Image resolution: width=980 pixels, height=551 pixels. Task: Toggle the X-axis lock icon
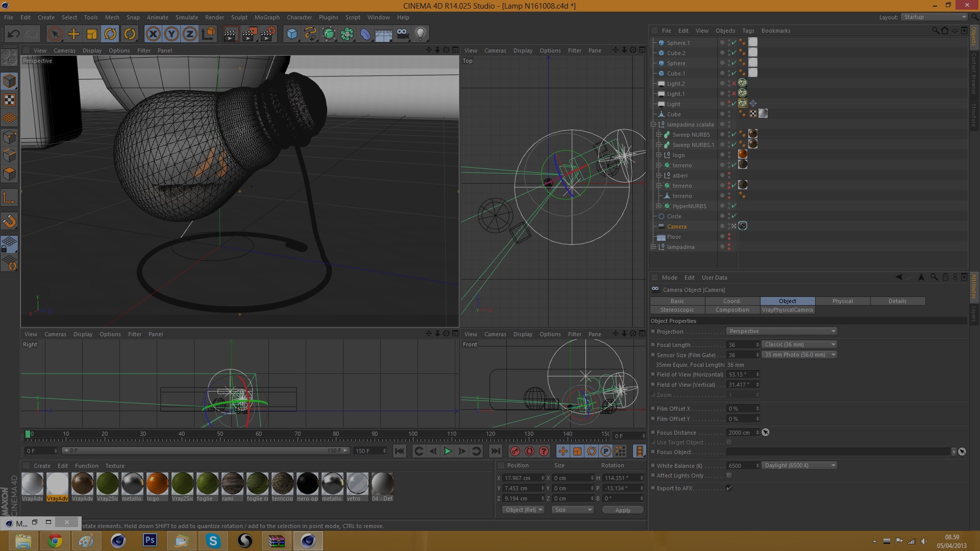153,34
